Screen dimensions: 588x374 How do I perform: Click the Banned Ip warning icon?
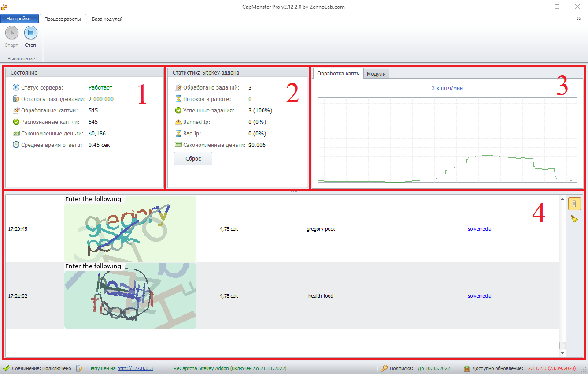[178, 122]
